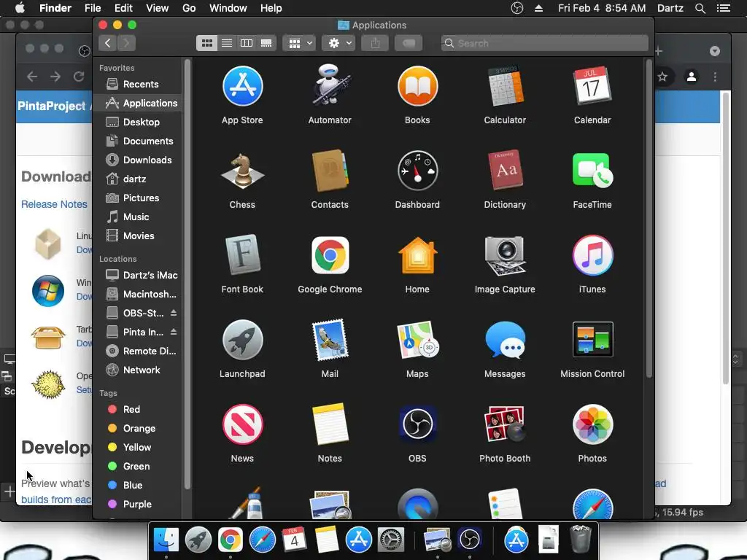Viewport: 747px width, 560px height.
Task: Select Font Book application
Action: 242,255
